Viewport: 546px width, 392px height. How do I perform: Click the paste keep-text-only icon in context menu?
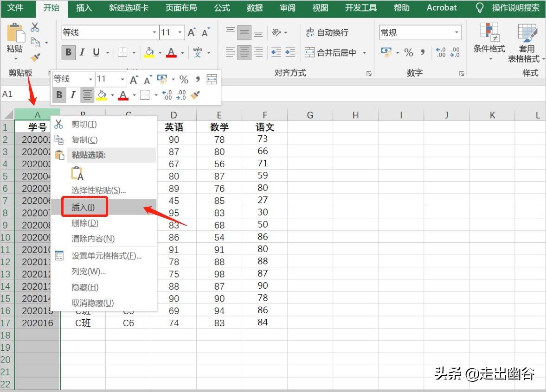click(77, 173)
